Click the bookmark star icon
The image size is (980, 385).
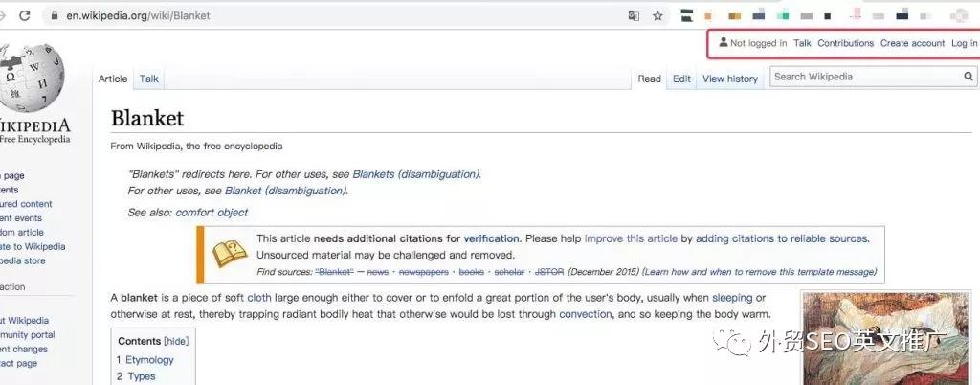657,16
